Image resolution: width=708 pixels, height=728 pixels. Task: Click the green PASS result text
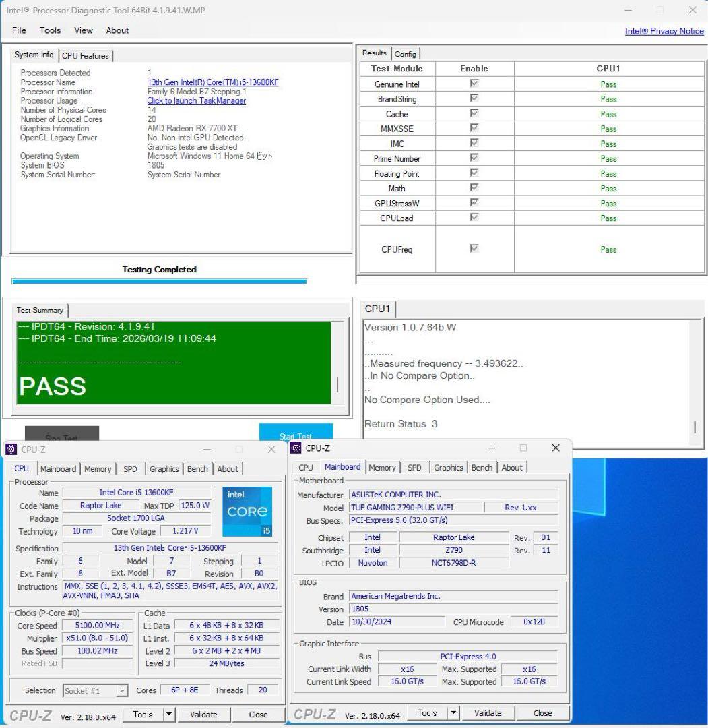pyautogui.click(x=53, y=386)
